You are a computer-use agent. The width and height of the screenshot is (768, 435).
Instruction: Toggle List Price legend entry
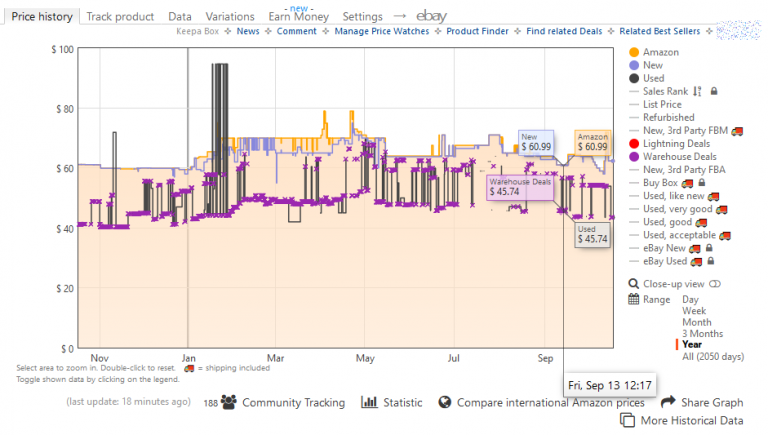click(x=662, y=104)
